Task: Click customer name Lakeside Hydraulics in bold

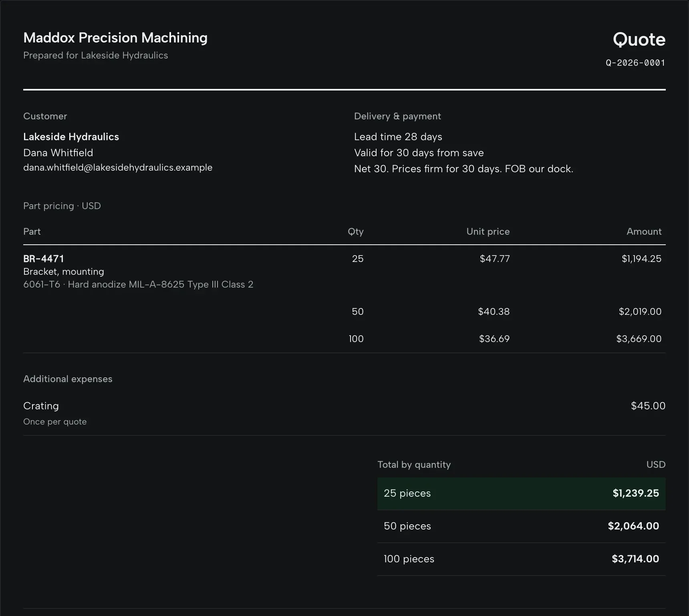Action: point(71,137)
